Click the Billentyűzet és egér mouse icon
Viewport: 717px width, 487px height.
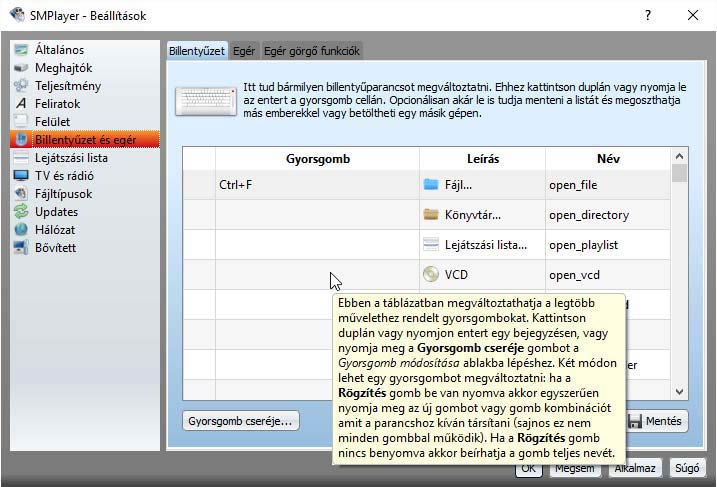(21, 139)
